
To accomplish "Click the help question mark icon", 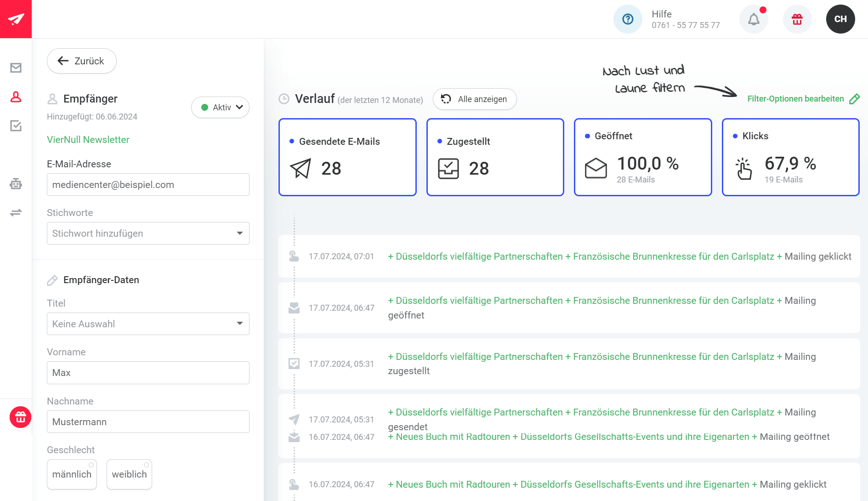I will 628,19.
